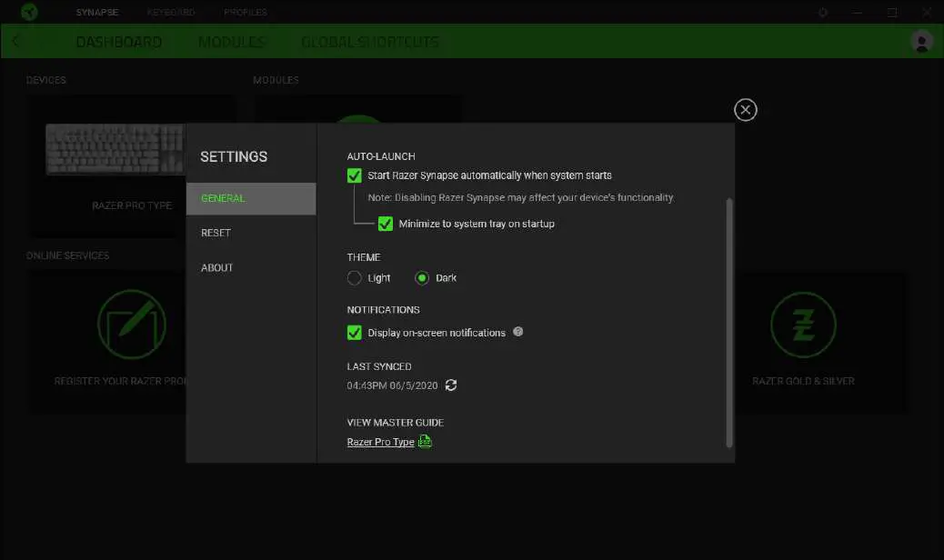Viewport: 944px width, 560px height.
Task: Toggle Minimize to system tray on startup
Action: (x=386, y=224)
